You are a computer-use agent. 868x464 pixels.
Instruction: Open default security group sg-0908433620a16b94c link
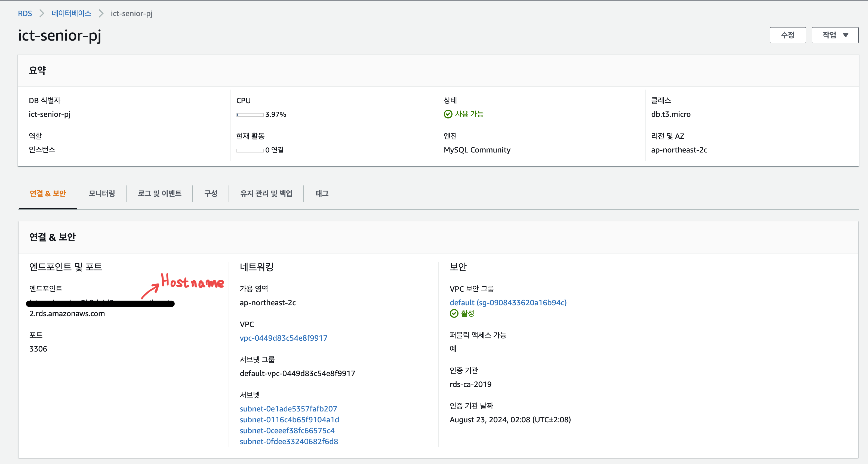click(508, 303)
